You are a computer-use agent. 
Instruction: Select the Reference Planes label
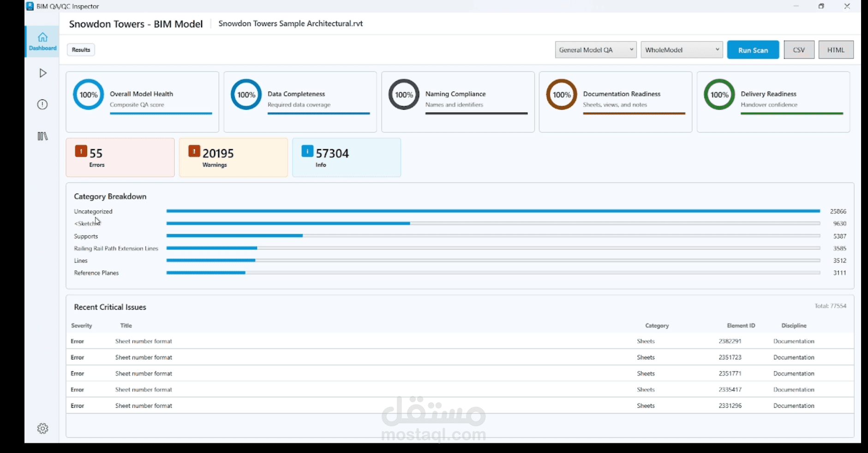pyautogui.click(x=96, y=273)
